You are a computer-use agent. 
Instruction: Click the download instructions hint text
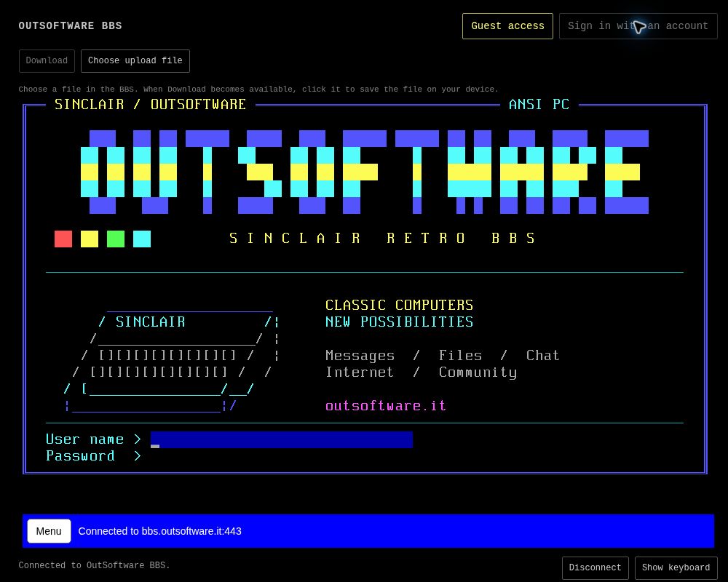pyautogui.click(x=258, y=89)
